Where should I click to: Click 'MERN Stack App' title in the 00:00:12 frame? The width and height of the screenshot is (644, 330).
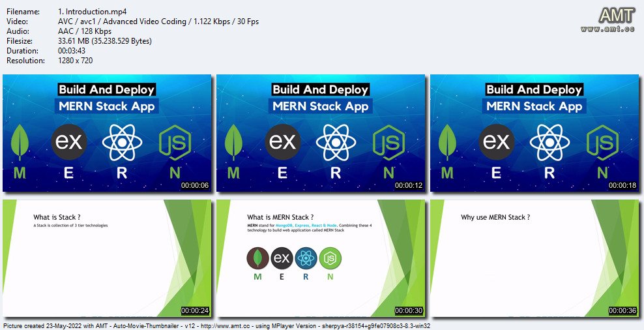click(320, 106)
